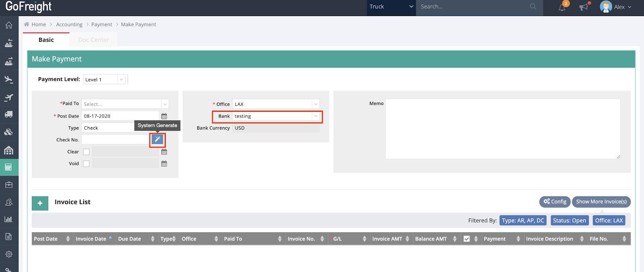This screenshot has width=644, height=272.
Task: Click the announcements megaphone icon
Action: 584,7
